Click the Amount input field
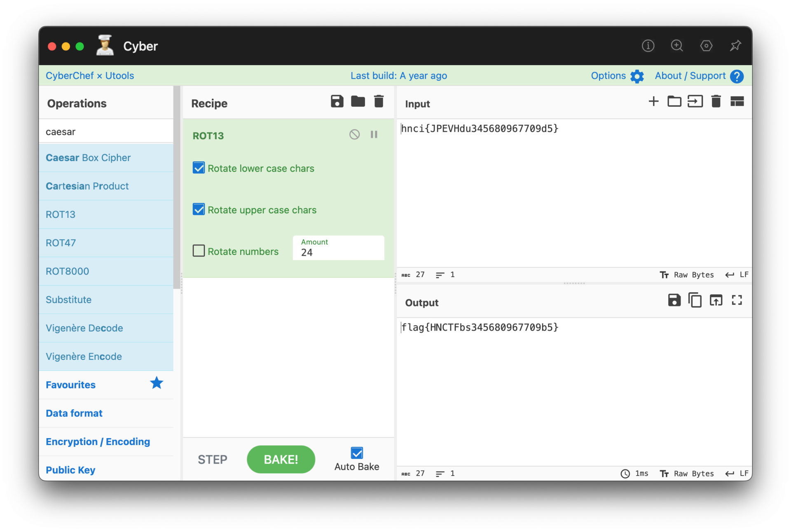 [x=338, y=248]
